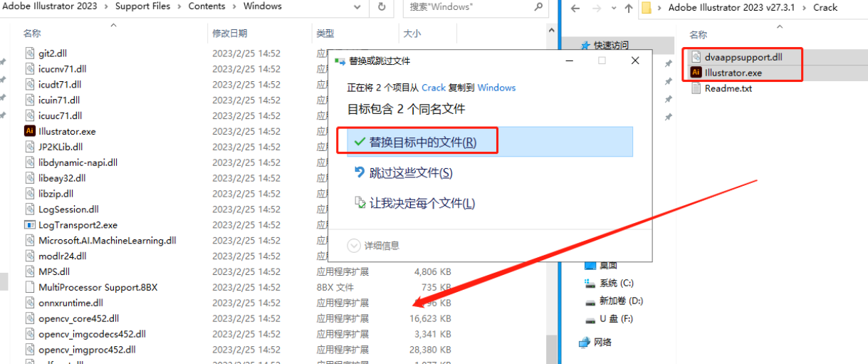Select Microsoft.AI.MachineLearning.dll file name
The height and width of the screenshot is (364, 868).
click(x=107, y=241)
